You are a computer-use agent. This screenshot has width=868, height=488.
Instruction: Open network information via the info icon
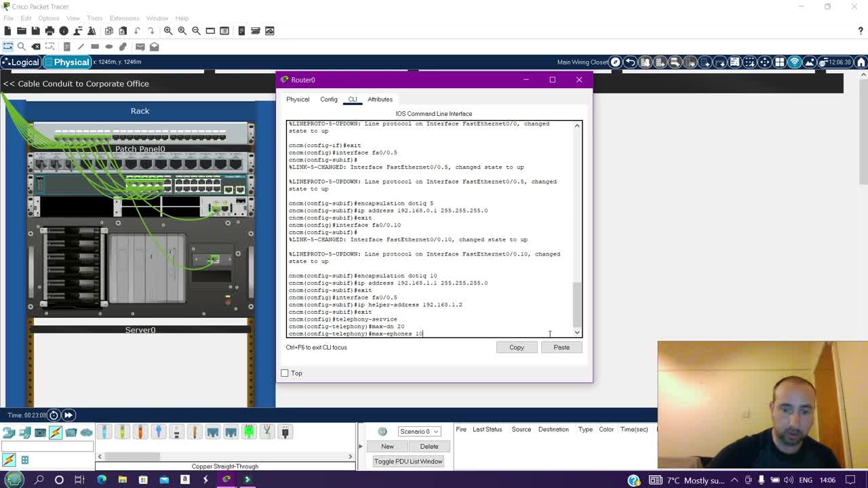[64, 30]
